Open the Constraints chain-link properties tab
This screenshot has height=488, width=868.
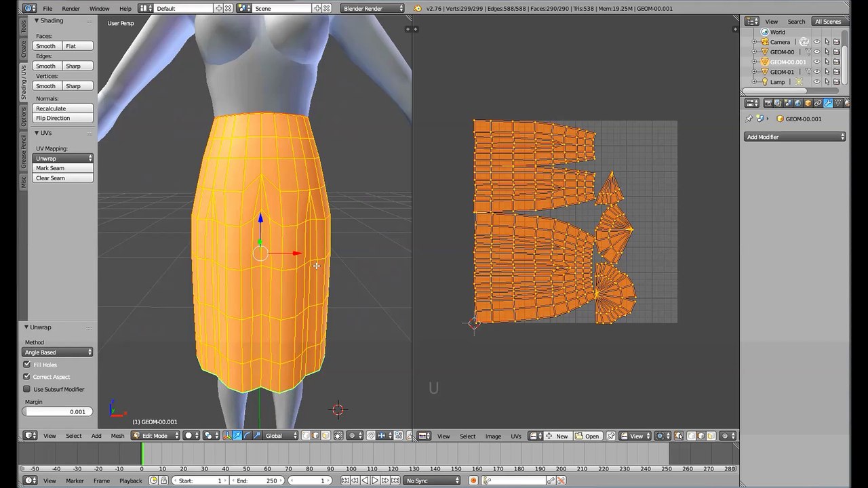coord(818,103)
